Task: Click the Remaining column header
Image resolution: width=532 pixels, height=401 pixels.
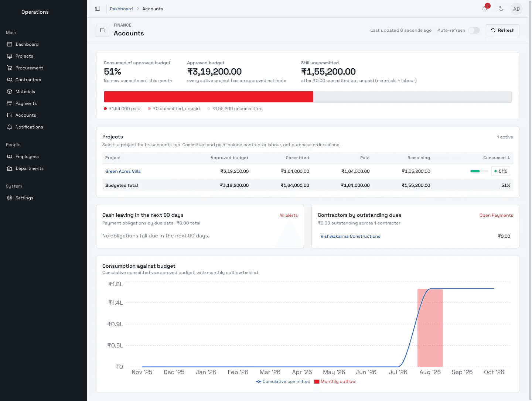Action: 419,158
